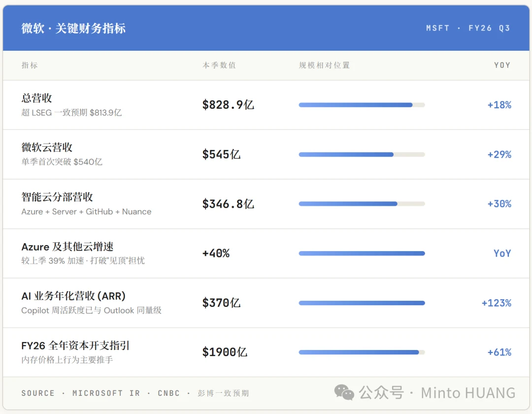Click 彭博一致预期 in the footer
This screenshot has width=532, height=414.
223,393
